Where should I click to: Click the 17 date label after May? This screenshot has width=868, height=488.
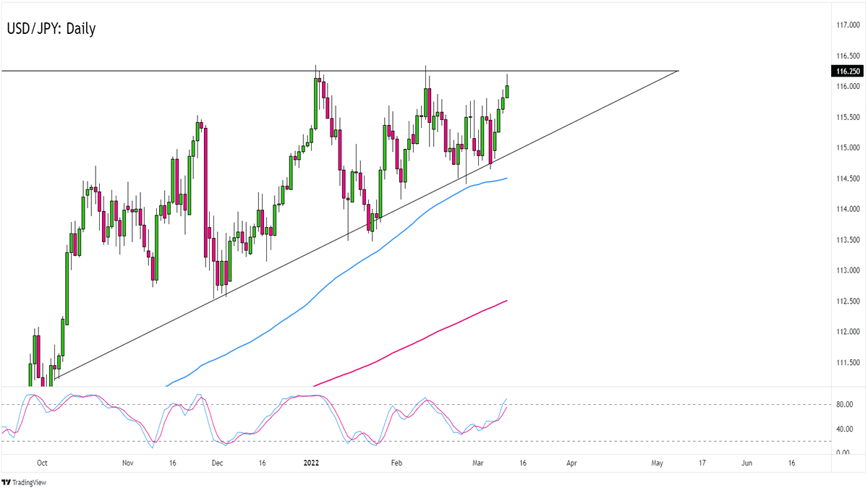pos(702,463)
